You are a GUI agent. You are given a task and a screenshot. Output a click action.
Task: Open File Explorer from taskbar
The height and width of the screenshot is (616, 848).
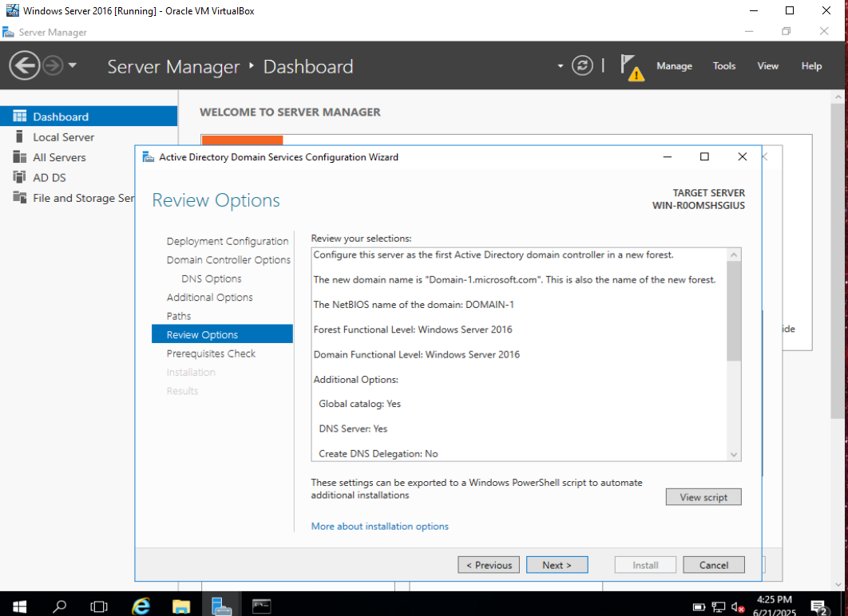(x=181, y=606)
